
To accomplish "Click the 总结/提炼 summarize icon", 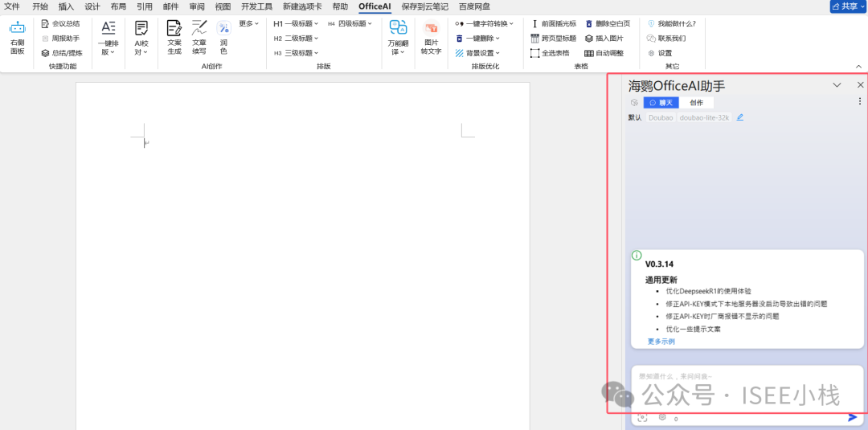I will pos(45,53).
